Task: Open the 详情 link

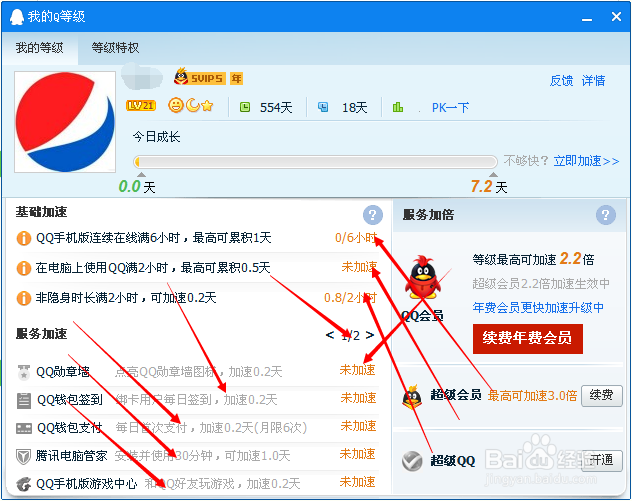Action: [593, 81]
